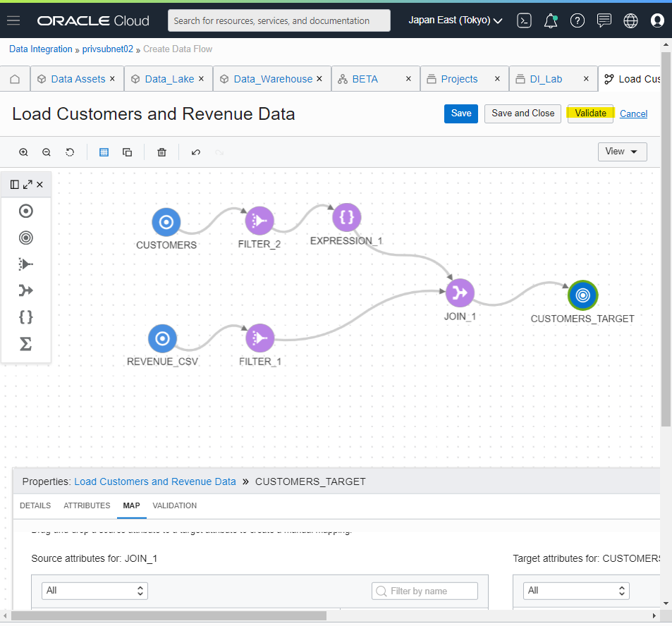
Task: Select the Source operator in the palette
Action: point(25,211)
